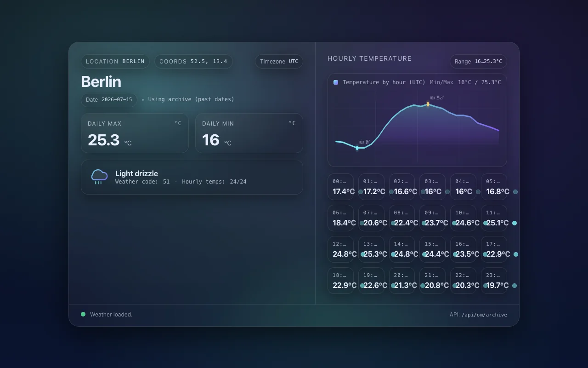This screenshot has width=588, height=368.
Task: Click the teal dot beside 17: hour card
Action: [516, 254]
